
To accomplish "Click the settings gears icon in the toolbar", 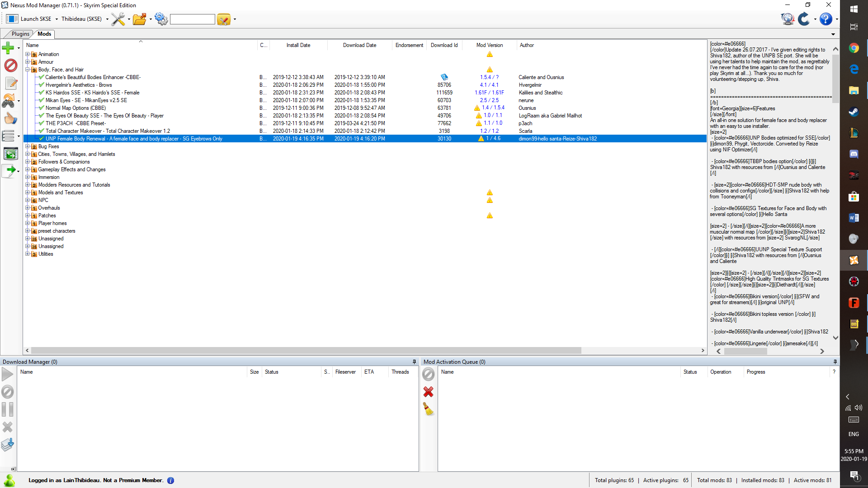I will point(161,19).
